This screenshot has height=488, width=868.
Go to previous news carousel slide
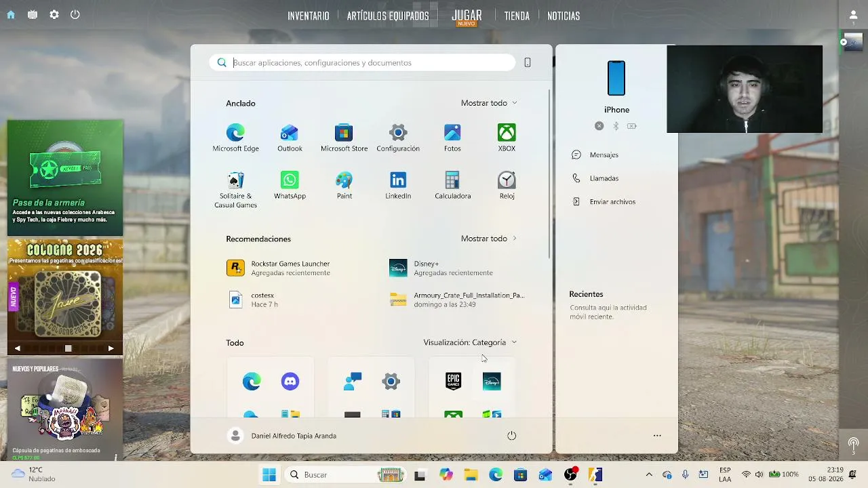18,348
